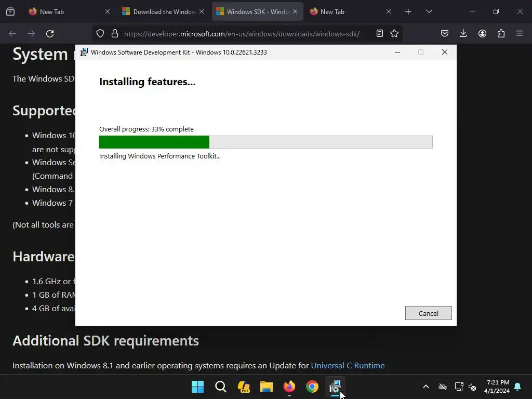Launch Google Chrome from taskbar
532x399 pixels.
tap(312, 387)
